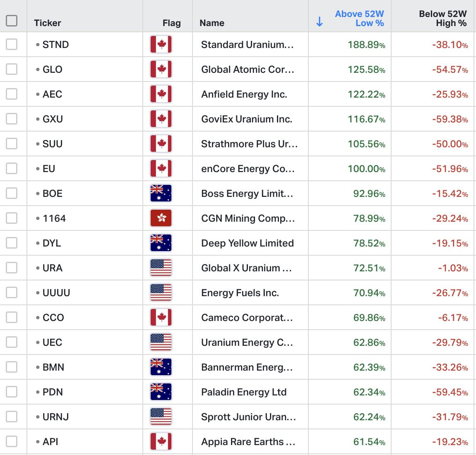The height and width of the screenshot is (455, 476).
Task: Click the Canada flag for CCO
Action: (161, 317)
